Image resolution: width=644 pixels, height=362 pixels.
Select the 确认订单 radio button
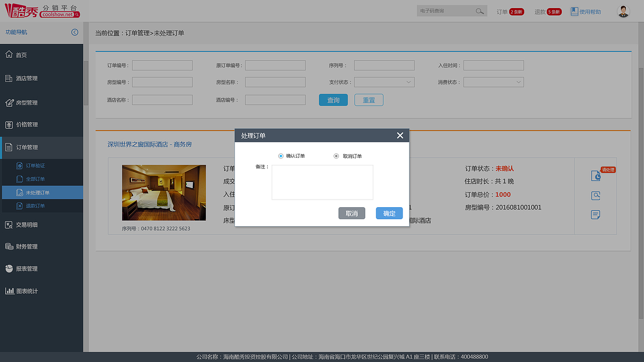280,156
